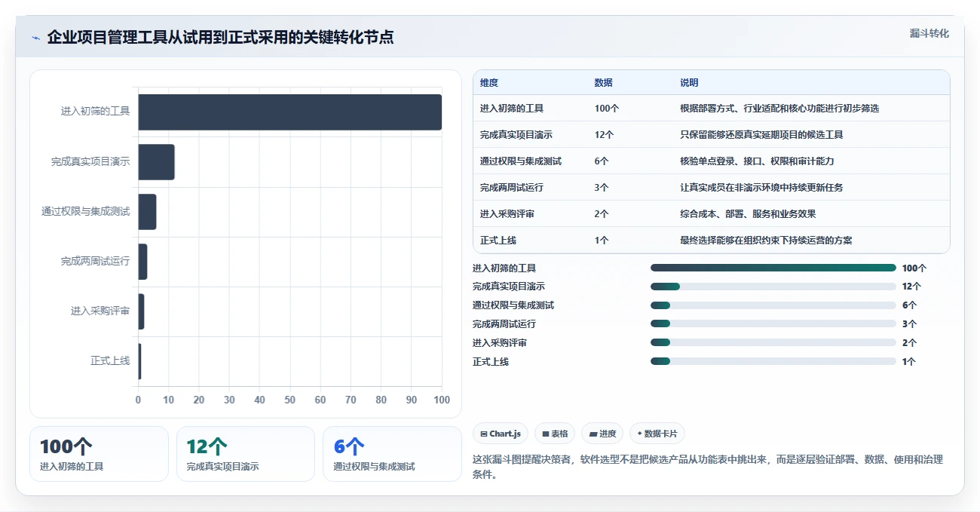Click description 核验单点登录、接口、权限和审计能力

coord(757,161)
